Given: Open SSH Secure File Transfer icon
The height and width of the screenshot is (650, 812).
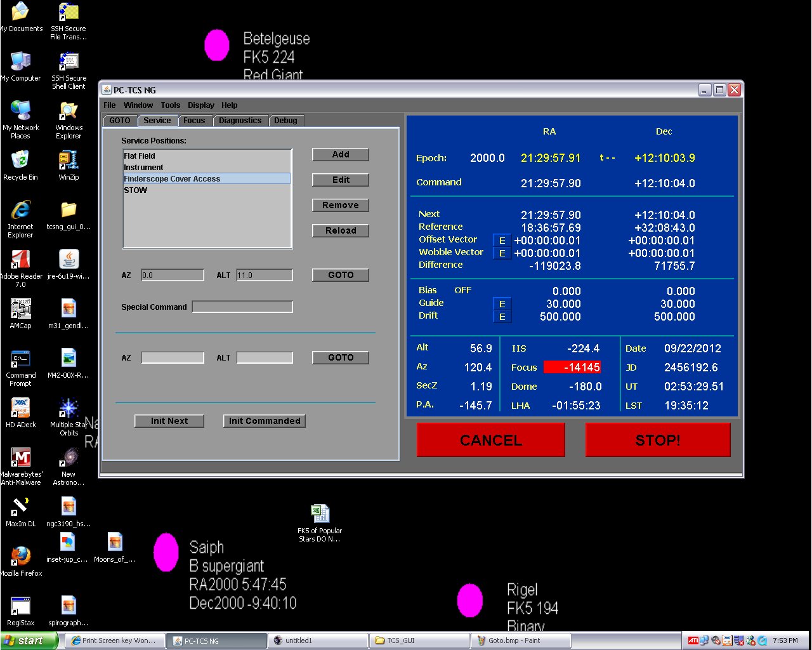Looking at the screenshot, I should pyautogui.click(x=69, y=21).
